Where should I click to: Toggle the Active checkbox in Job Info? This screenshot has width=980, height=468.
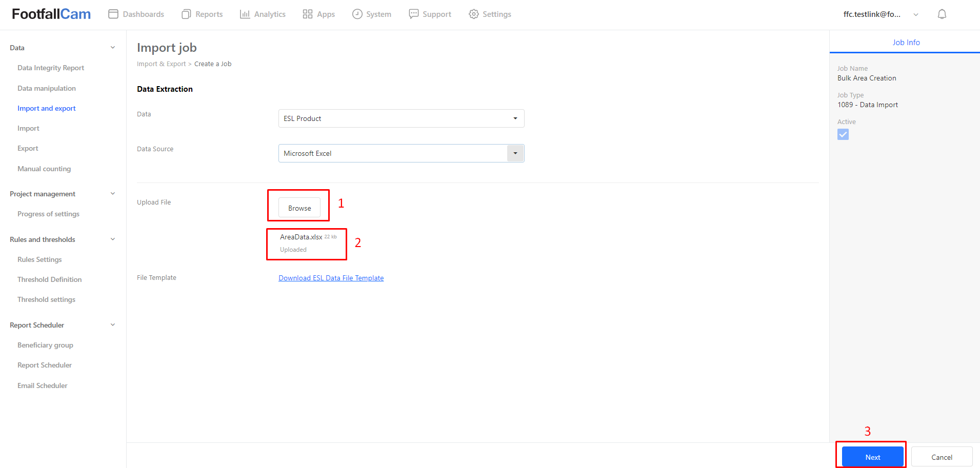point(843,134)
